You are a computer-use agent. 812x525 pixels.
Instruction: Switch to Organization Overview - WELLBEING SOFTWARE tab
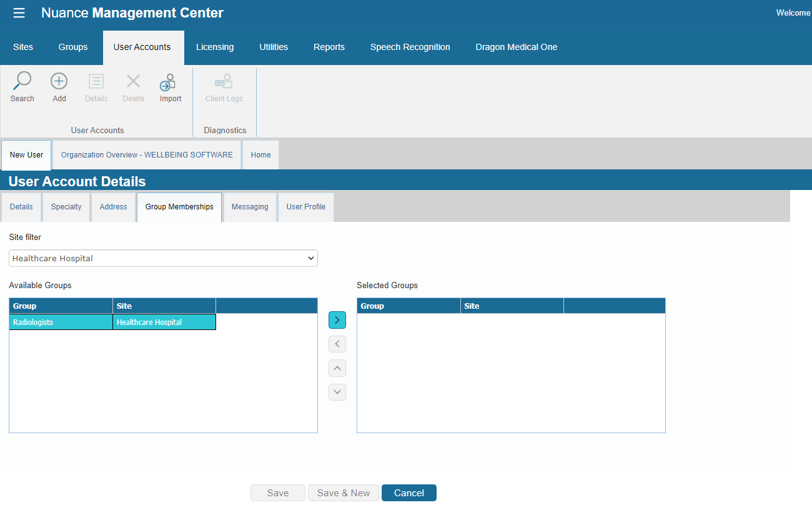coord(147,155)
